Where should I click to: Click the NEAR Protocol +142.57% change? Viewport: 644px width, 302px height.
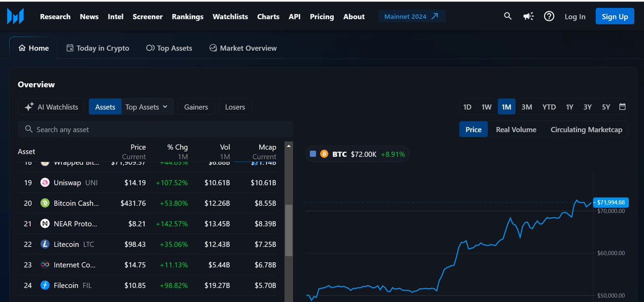pos(172,224)
